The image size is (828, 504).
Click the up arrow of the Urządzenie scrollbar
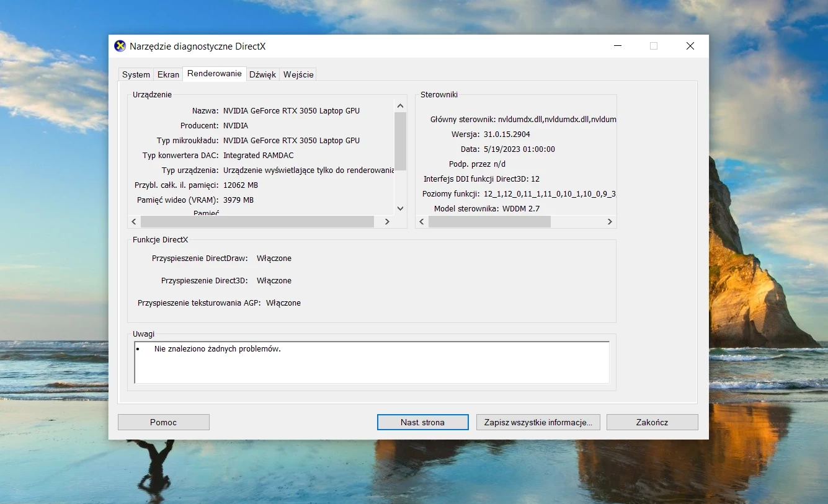pyautogui.click(x=400, y=105)
